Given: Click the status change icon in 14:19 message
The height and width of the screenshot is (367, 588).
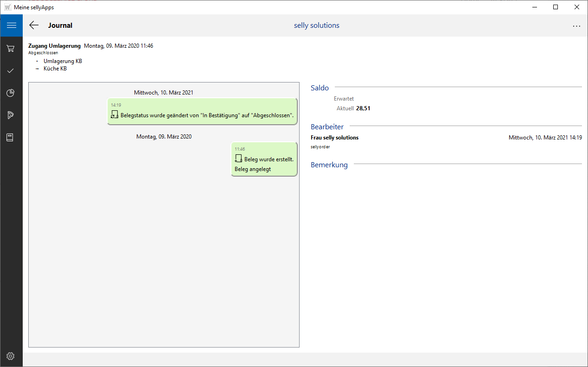Looking at the screenshot, I should click(x=115, y=115).
